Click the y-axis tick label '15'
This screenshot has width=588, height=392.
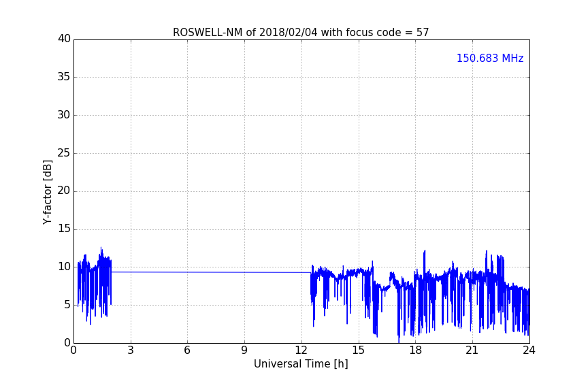pyautogui.click(x=64, y=229)
